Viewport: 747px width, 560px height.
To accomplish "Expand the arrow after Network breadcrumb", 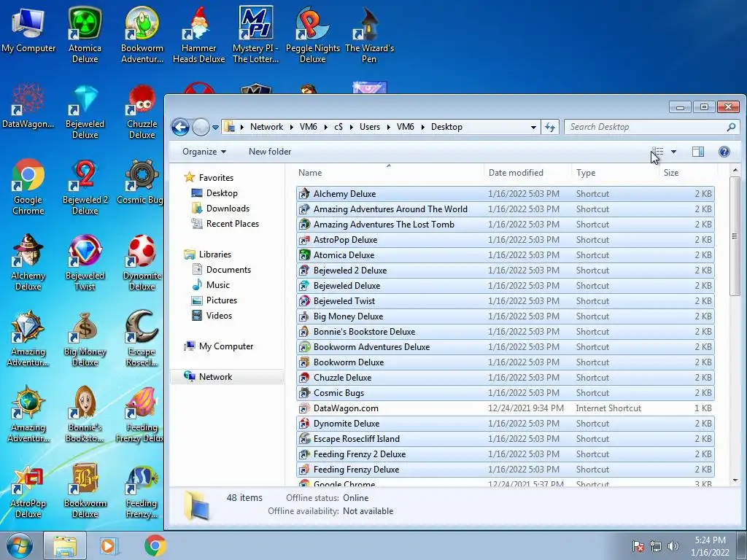I will pyautogui.click(x=291, y=127).
